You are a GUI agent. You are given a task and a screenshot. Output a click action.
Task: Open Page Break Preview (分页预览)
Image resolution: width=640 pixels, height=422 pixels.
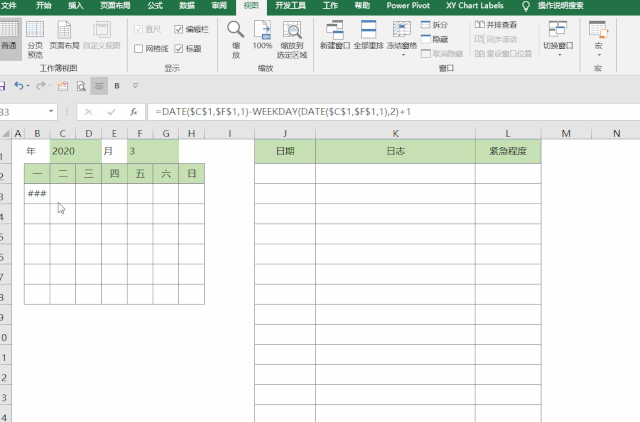(35, 39)
